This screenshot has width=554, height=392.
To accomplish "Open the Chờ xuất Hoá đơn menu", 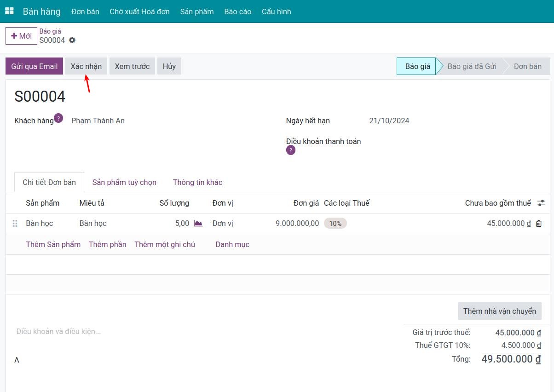I will click(140, 12).
